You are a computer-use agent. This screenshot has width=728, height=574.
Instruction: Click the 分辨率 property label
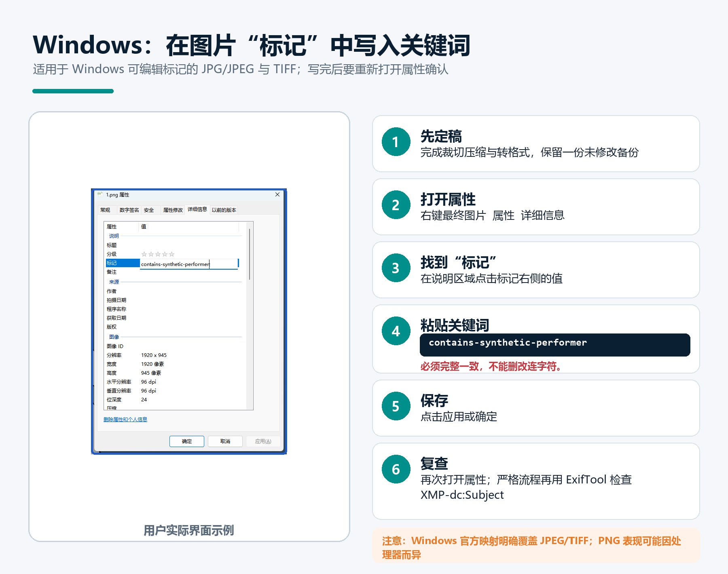pos(114,355)
